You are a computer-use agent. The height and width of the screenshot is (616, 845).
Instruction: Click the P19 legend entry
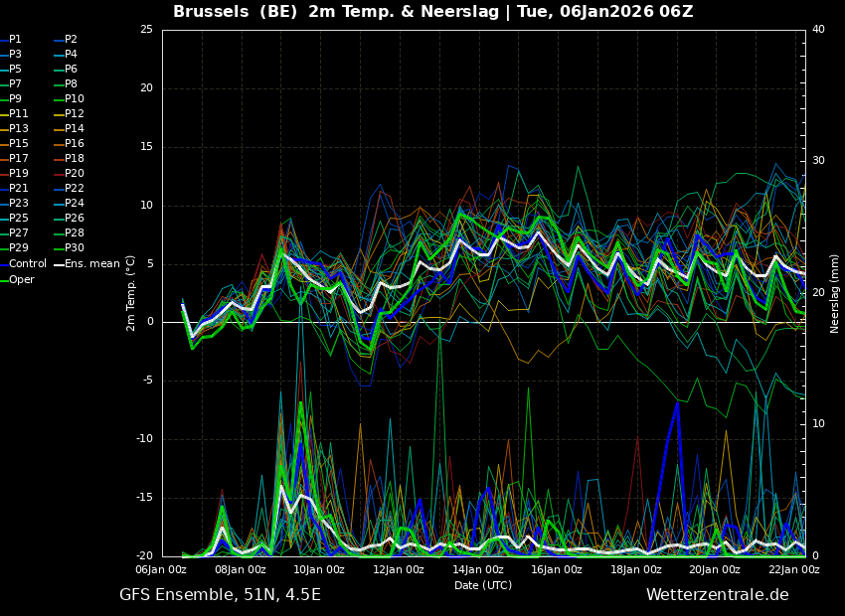click(14, 174)
